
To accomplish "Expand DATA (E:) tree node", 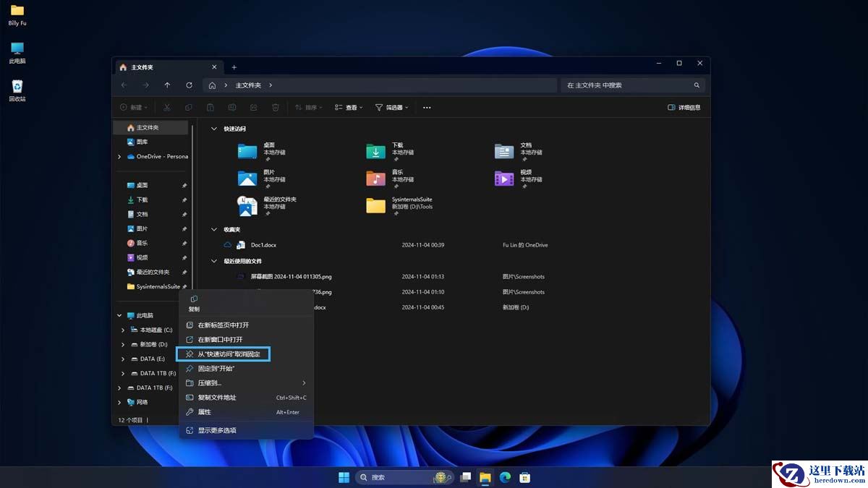I will tap(123, 359).
